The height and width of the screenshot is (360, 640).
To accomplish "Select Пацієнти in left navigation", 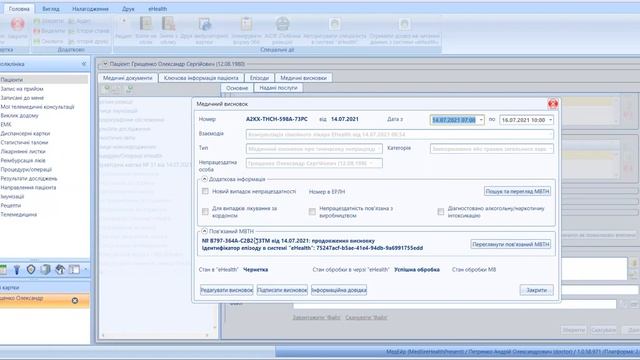I will 44,80.
